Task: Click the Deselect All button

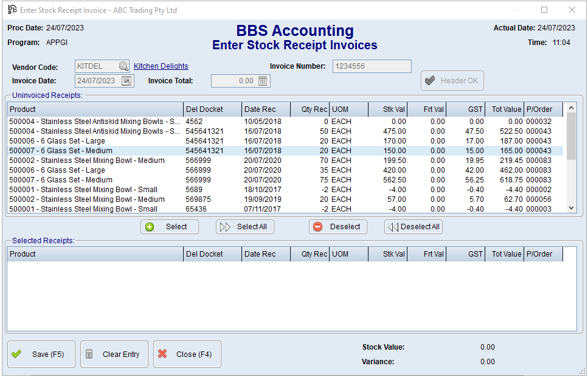Action: (x=413, y=227)
